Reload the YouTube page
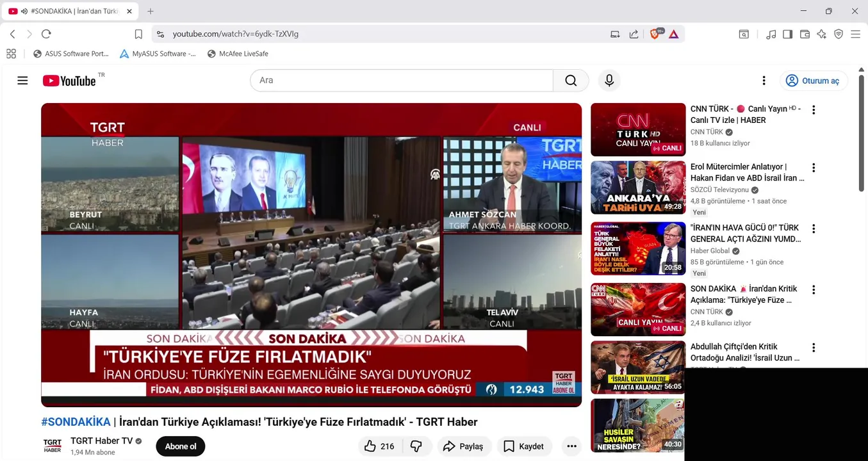The width and height of the screenshot is (868, 461). point(46,34)
